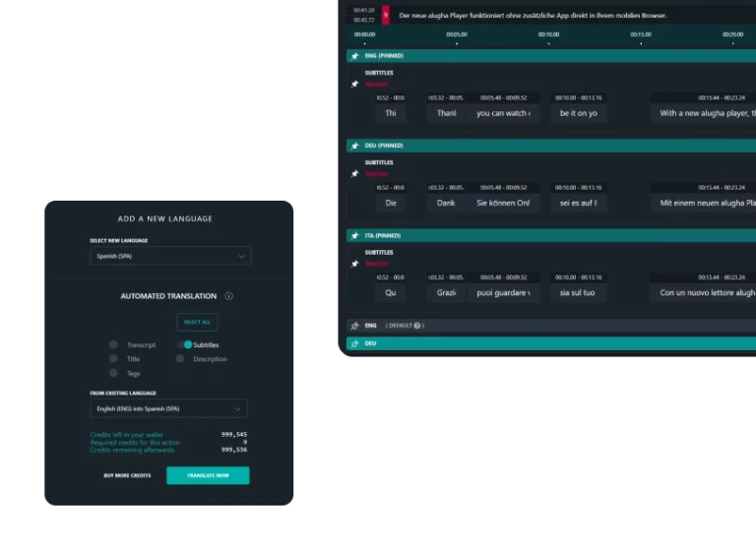
Task: Toggle the Tags translation option
Action: 114,374
